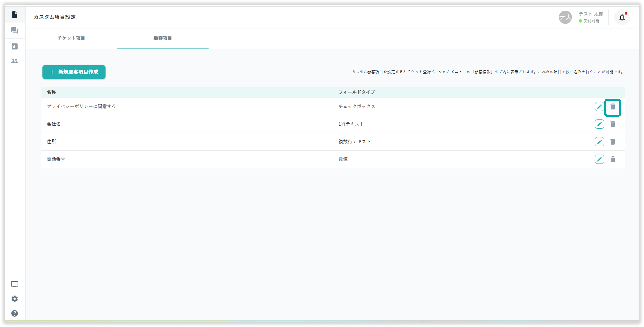Edit the プライバシーポリシーに同意する item
This screenshot has width=644, height=327.
[x=599, y=107]
